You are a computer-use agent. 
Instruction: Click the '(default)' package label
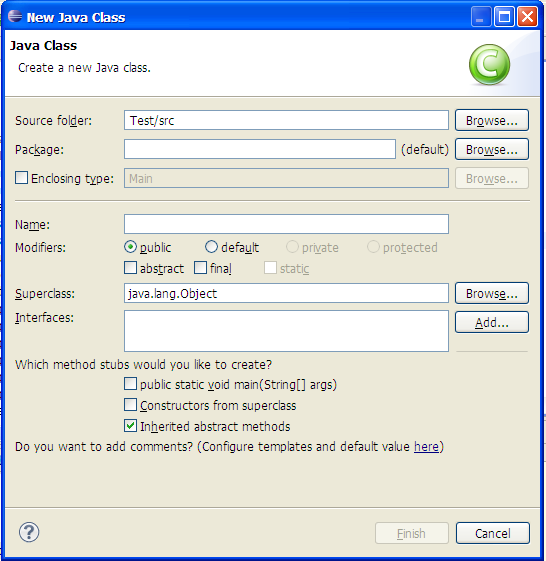click(x=425, y=150)
